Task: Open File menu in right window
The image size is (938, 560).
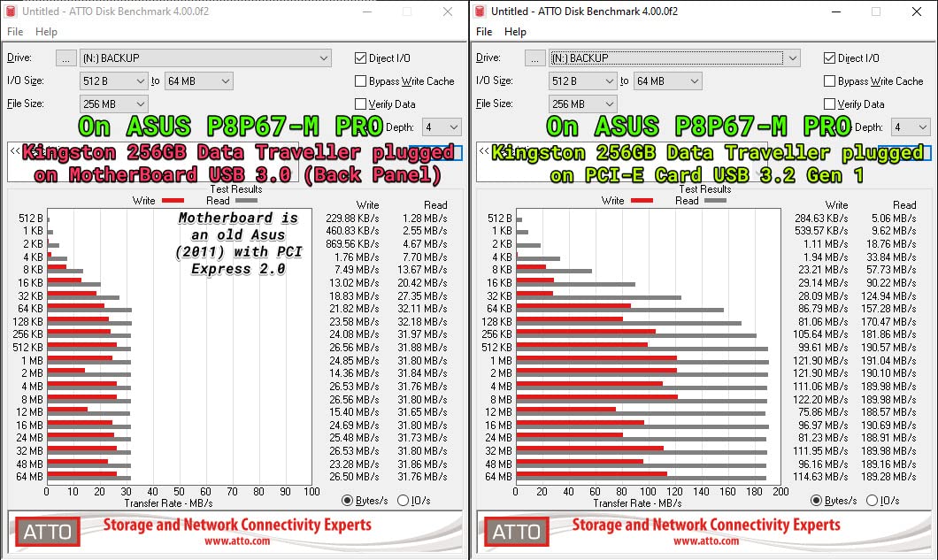Action: click(484, 32)
